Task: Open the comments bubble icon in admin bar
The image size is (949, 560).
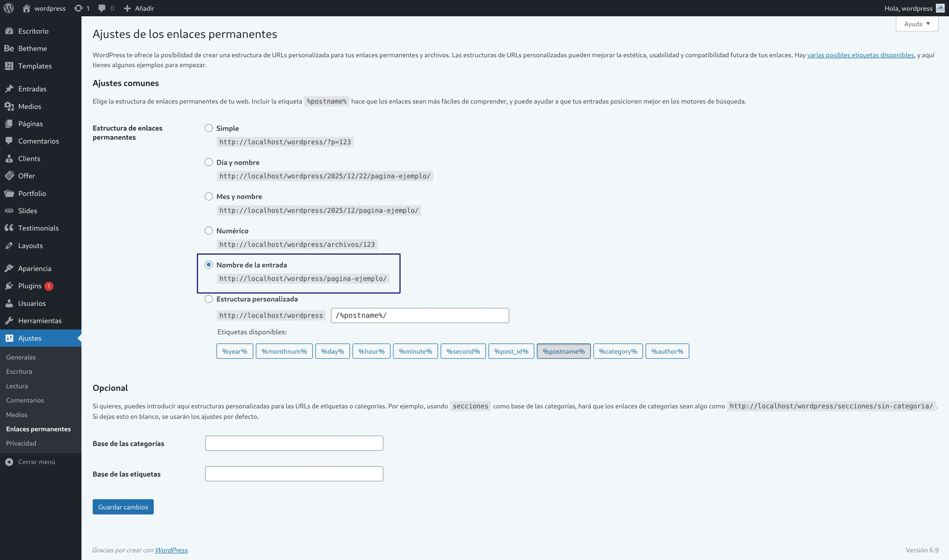Action: click(x=102, y=8)
